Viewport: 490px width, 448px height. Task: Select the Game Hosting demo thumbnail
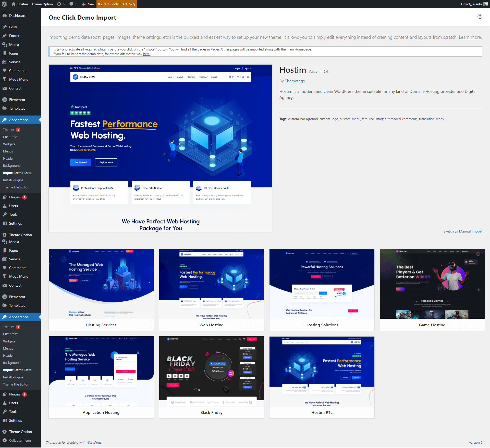point(432,284)
